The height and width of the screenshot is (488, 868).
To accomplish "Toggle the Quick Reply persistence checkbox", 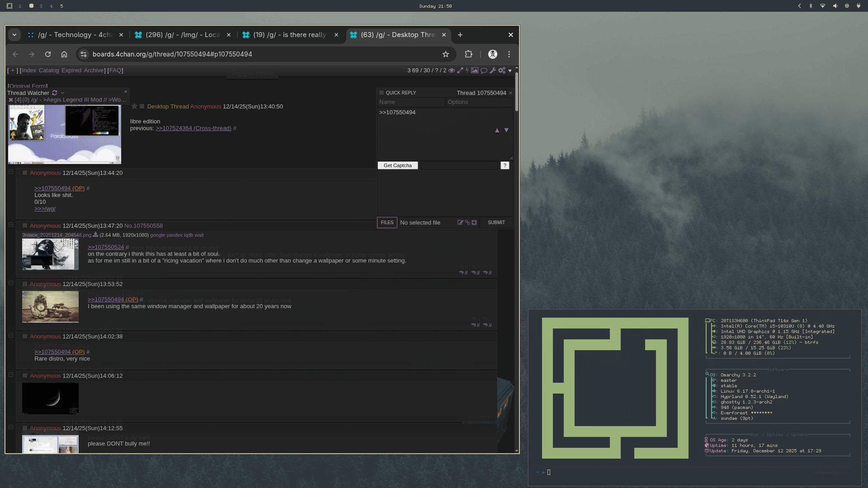I will click(381, 93).
